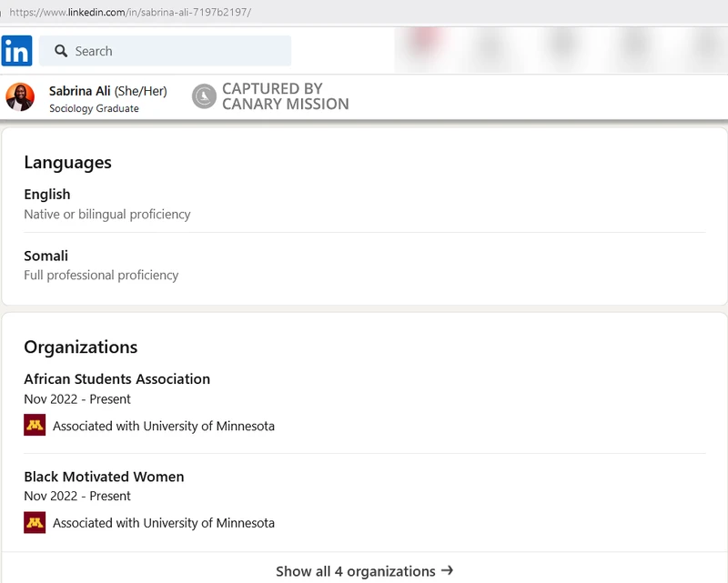Open 'African Students Association' organization entry
The image size is (728, 583).
pyautogui.click(x=117, y=379)
